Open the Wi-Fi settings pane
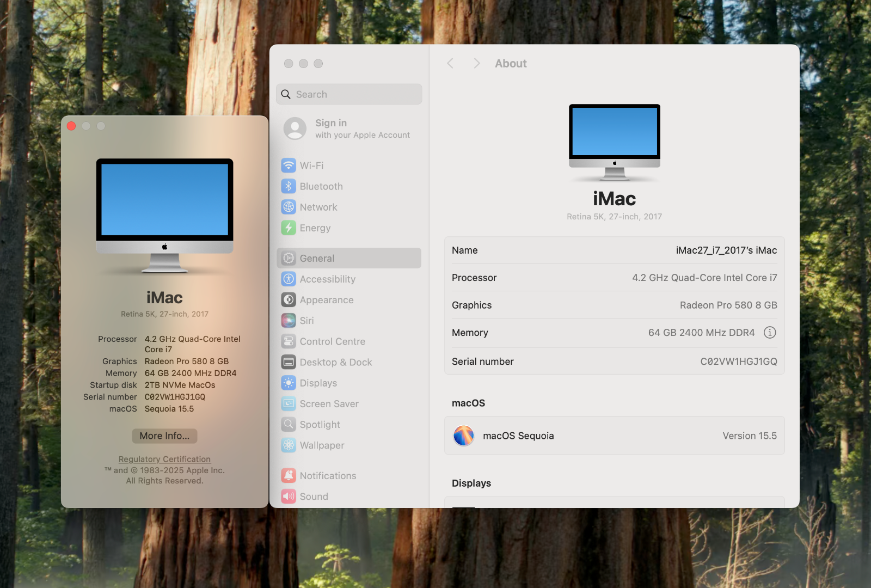Screen dimensions: 871x588 (349, 166)
